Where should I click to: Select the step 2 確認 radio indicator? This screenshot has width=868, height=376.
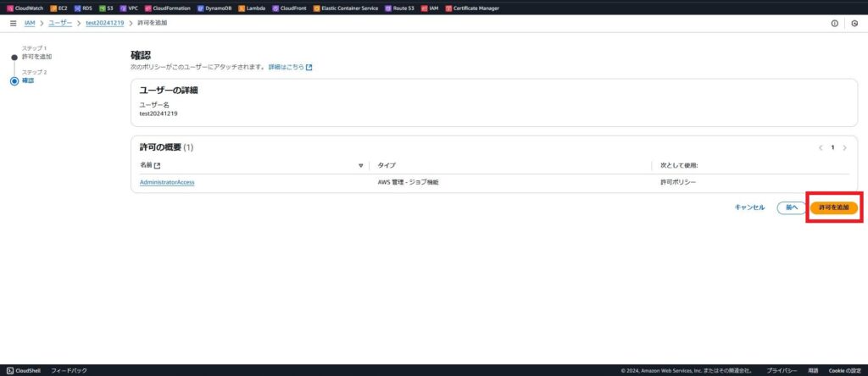tap(14, 80)
